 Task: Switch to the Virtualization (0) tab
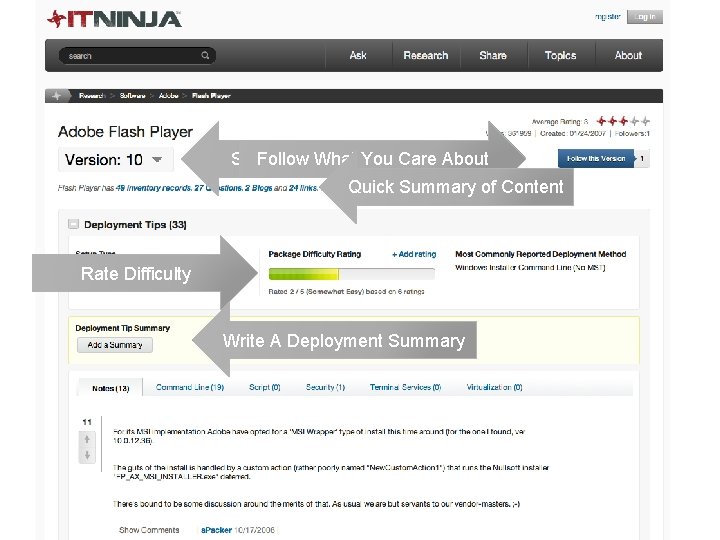tap(495, 387)
